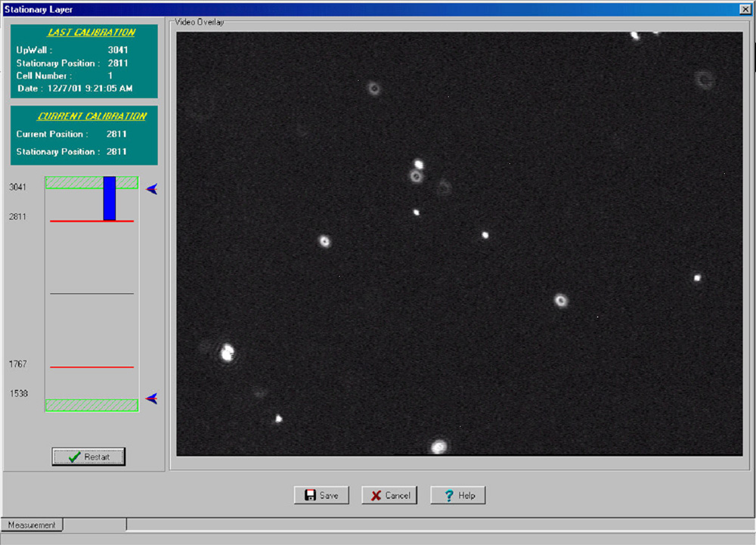The height and width of the screenshot is (545, 756).
Task: Click the lower red stationary line at 1767
Action: coord(91,367)
